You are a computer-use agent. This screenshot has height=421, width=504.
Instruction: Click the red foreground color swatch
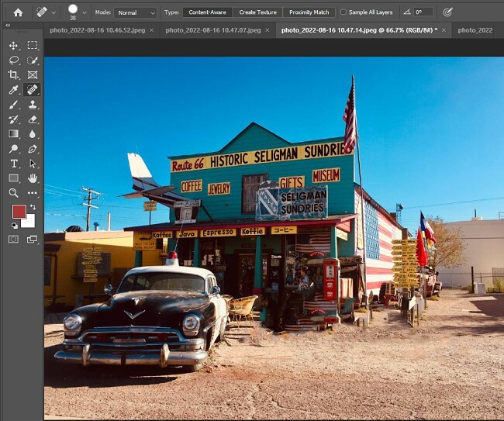click(x=19, y=211)
